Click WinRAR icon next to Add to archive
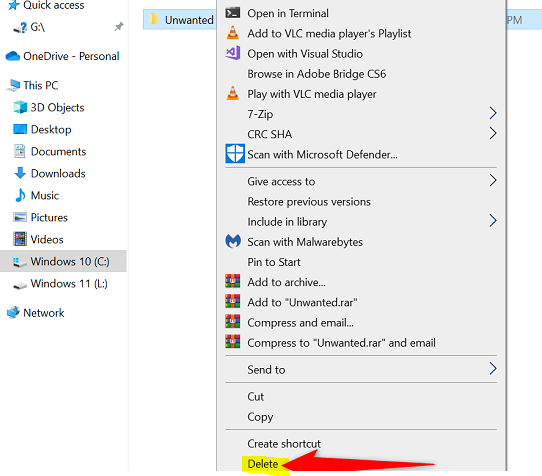Image resolution: width=542 pixels, height=476 pixels. pos(233,281)
